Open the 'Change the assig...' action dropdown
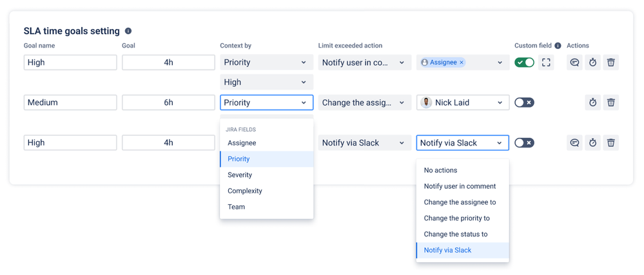644x275 pixels. tap(364, 102)
